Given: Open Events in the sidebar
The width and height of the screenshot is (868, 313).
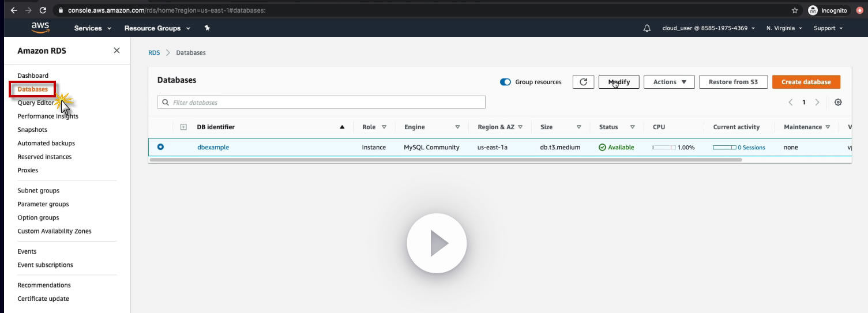Looking at the screenshot, I should [27, 251].
